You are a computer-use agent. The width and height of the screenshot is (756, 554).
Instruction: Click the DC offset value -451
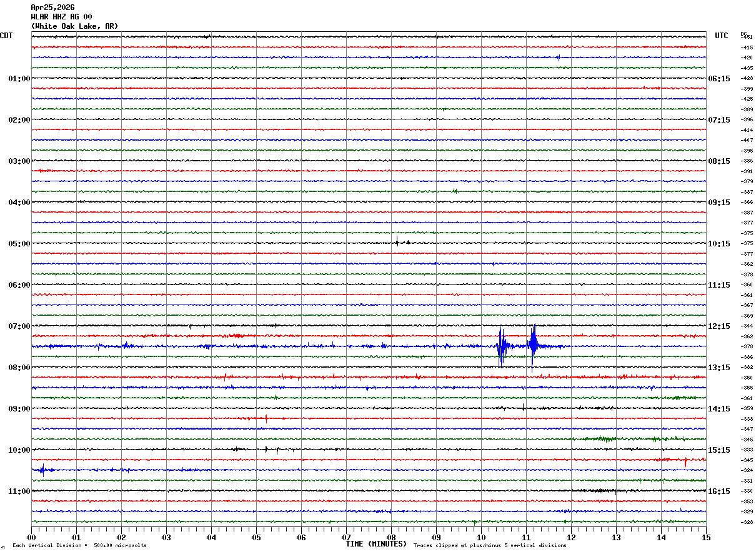pos(747,37)
